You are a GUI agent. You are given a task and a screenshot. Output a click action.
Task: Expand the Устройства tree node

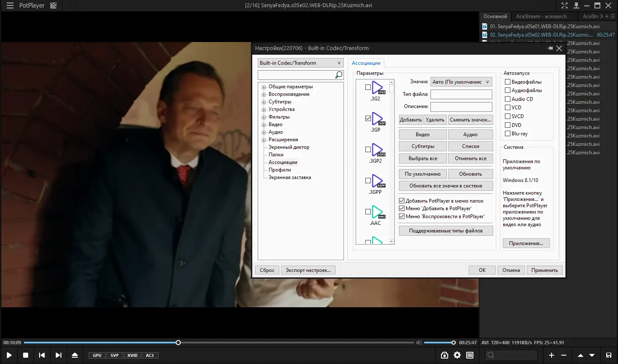click(x=264, y=110)
